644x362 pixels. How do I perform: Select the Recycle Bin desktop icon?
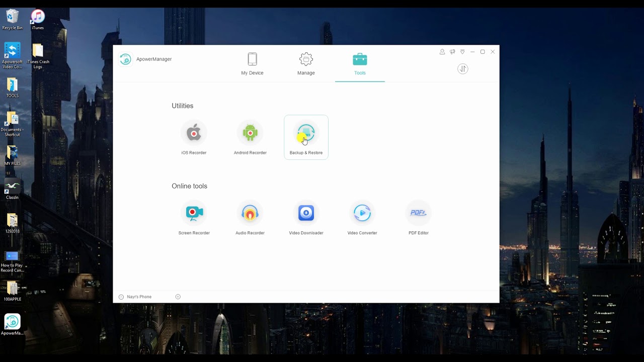(x=12, y=20)
